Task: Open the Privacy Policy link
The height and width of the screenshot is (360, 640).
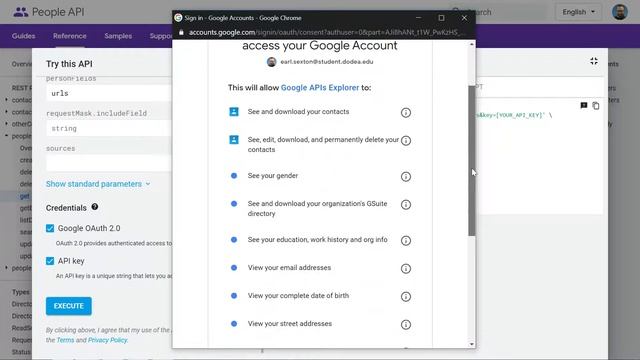Action: pyautogui.click(x=108, y=340)
